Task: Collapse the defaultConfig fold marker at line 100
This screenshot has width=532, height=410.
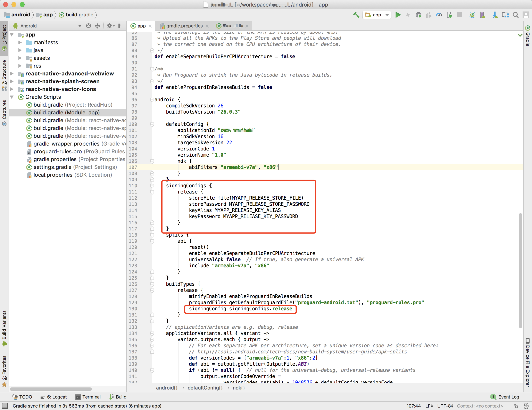Action: click(152, 124)
